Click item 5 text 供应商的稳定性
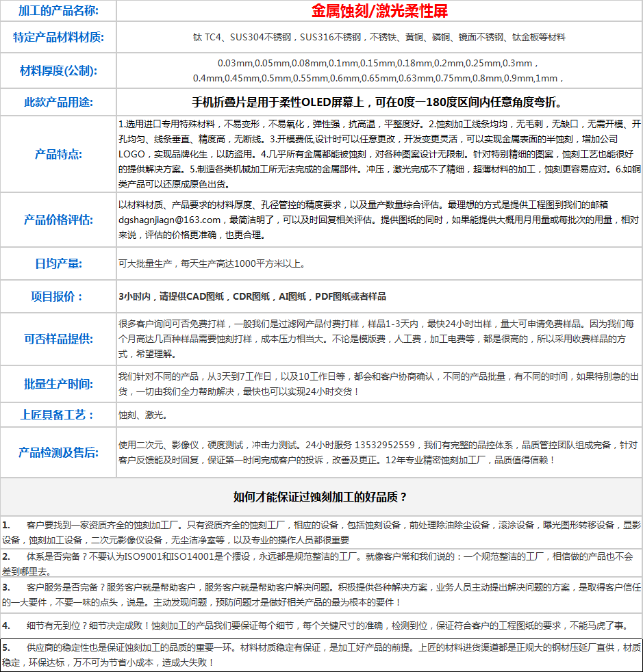Image resolution: width=643 pixels, height=672 pixels. click(58, 647)
